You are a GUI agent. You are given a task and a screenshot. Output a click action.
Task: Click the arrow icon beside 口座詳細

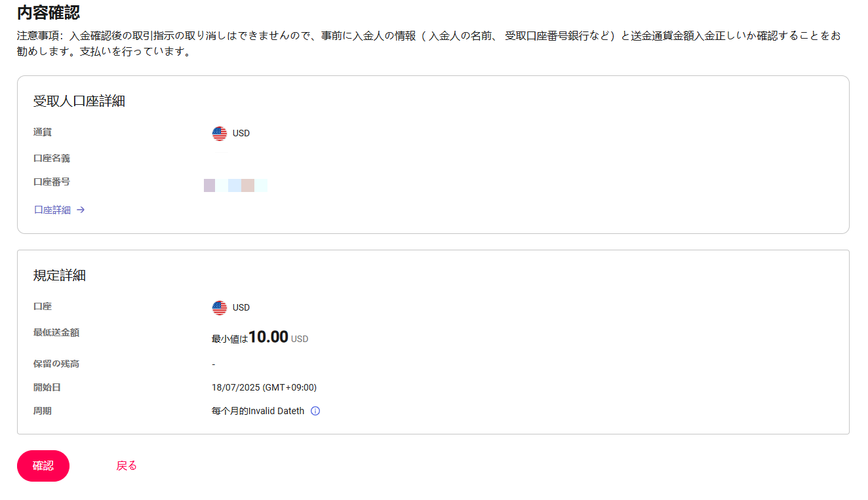point(81,210)
